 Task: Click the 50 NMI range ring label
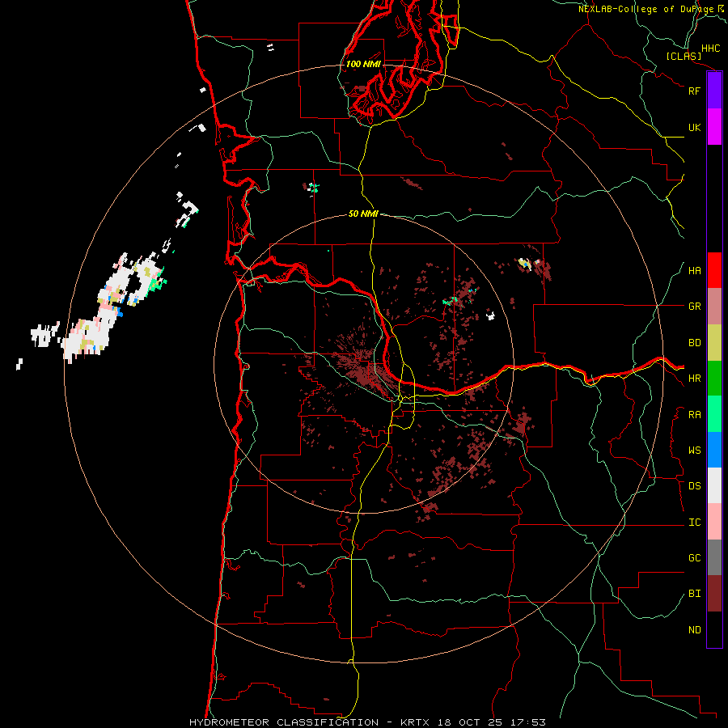(x=363, y=214)
